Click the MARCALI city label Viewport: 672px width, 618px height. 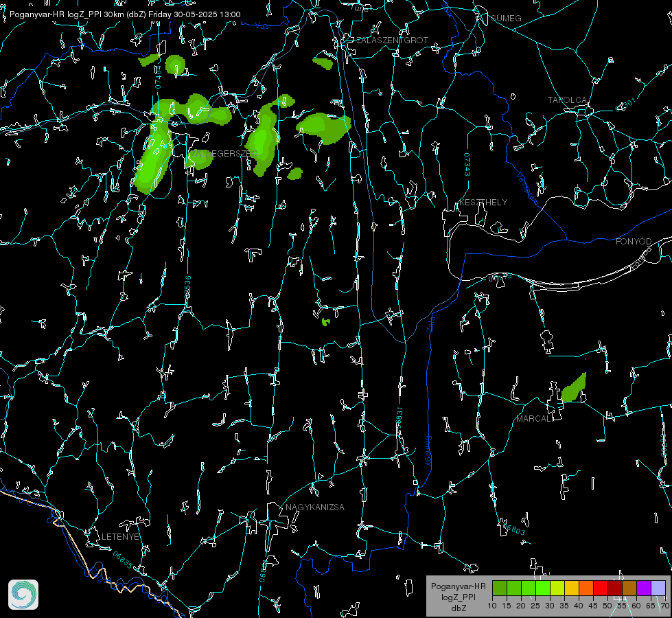[x=535, y=419]
